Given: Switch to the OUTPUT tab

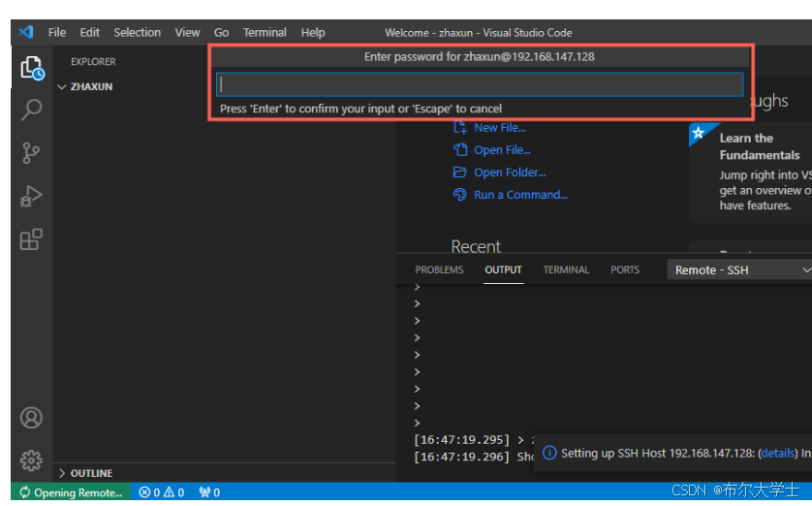Looking at the screenshot, I should (503, 269).
